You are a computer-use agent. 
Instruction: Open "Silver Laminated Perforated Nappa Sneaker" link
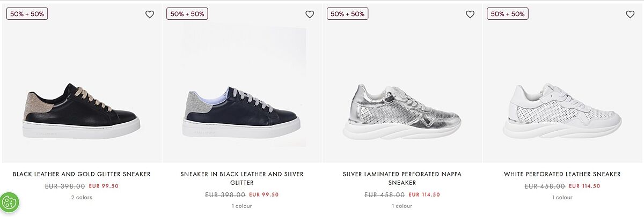coord(402,178)
